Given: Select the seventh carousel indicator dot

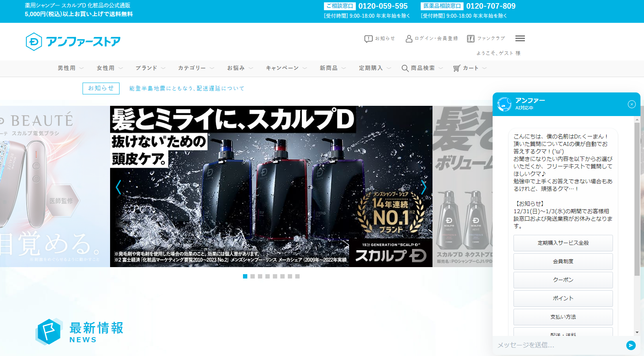Looking at the screenshot, I should point(290,277).
